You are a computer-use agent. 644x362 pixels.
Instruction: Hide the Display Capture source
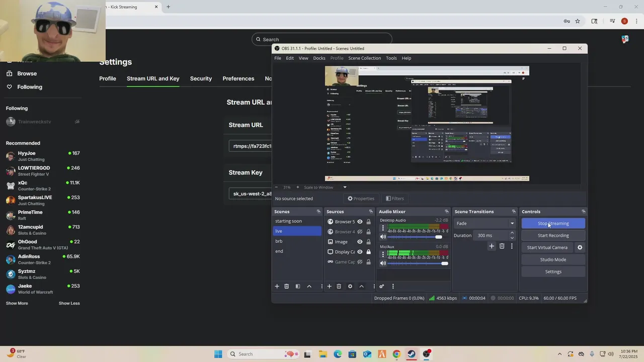pos(360,252)
